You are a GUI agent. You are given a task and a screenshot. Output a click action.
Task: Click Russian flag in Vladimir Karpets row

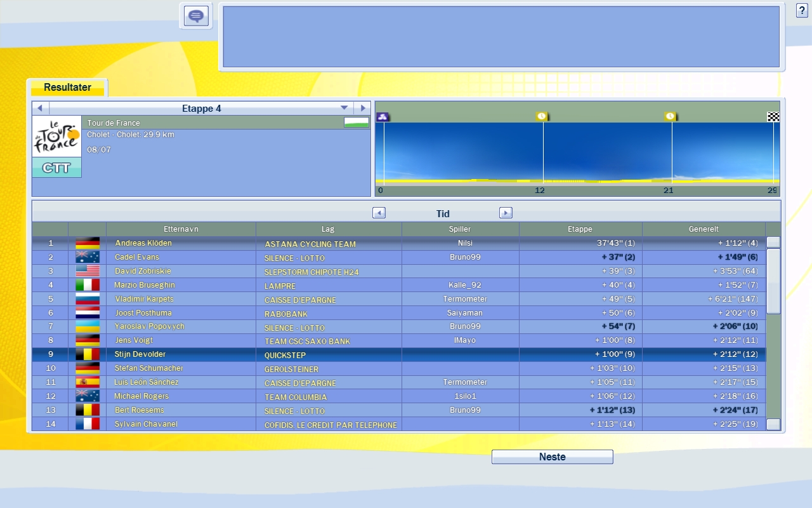pyautogui.click(x=88, y=299)
